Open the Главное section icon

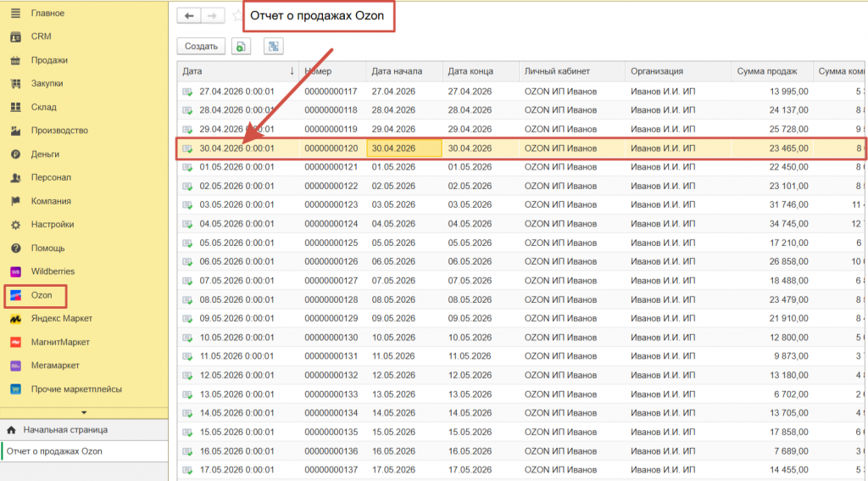click(15, 13)
